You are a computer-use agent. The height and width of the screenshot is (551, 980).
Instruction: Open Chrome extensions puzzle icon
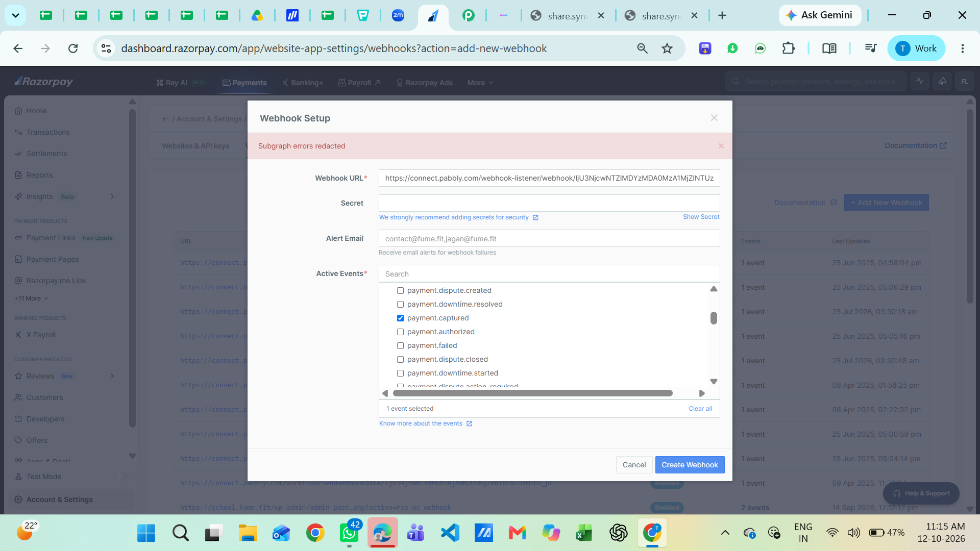point(788,48)
